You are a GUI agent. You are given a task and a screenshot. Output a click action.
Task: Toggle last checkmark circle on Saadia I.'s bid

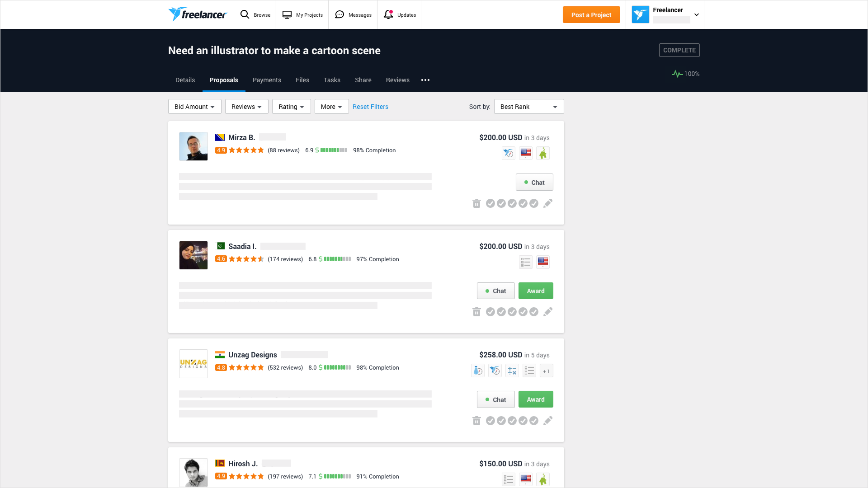534,312
